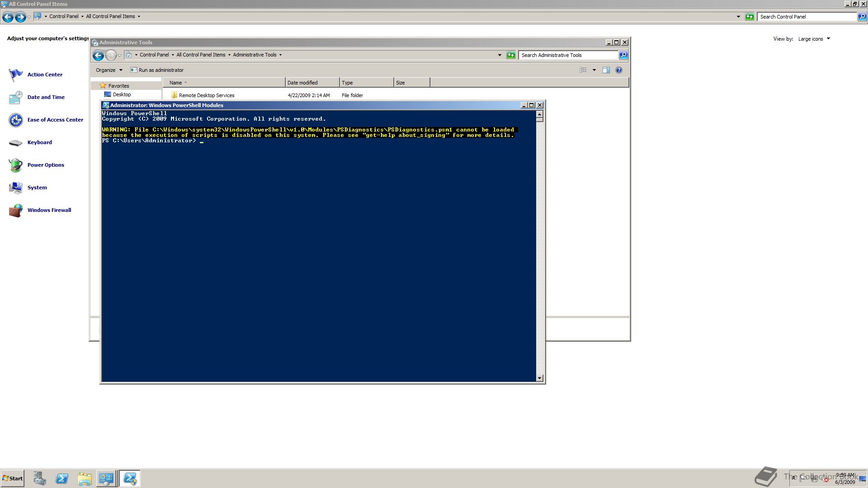Click in the Search Administrative Tools field
Screen dimensions: 868x488
click(568, 55)
